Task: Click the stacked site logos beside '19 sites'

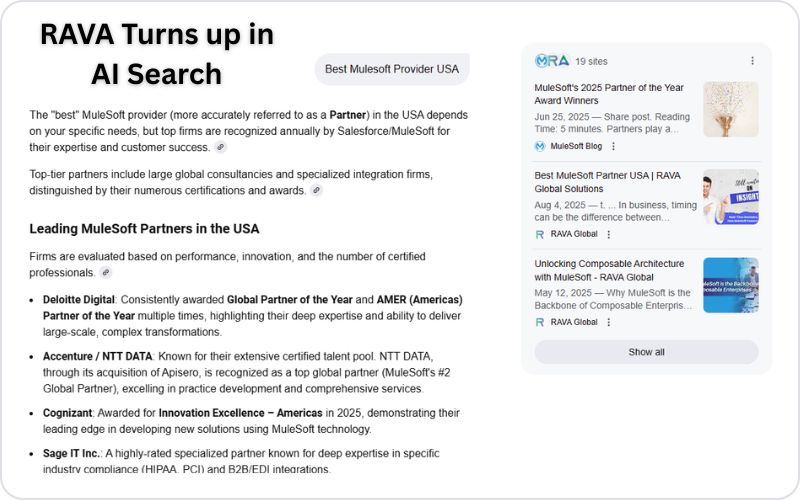Action: (x=551, y=61)
